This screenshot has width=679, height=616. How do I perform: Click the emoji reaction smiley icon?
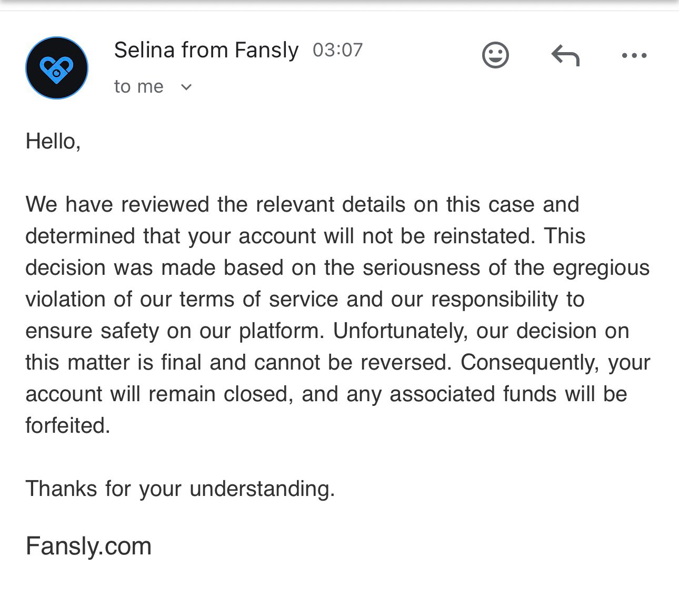[x=495, y=55]
